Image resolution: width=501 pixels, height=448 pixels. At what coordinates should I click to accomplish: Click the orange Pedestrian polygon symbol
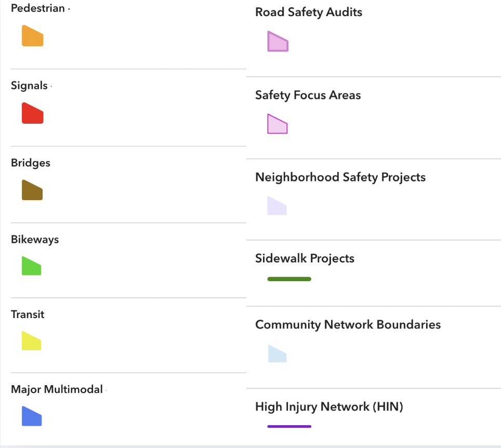tap(32, 36)
